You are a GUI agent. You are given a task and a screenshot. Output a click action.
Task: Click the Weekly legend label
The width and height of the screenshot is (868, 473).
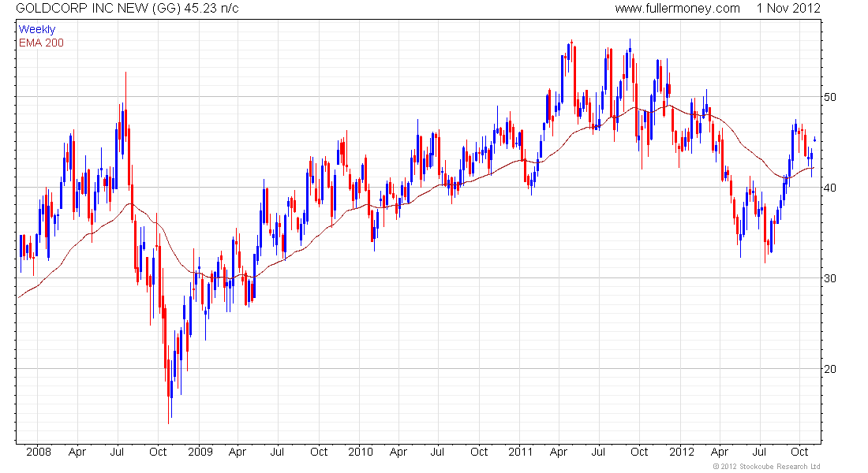pos(37,29)
